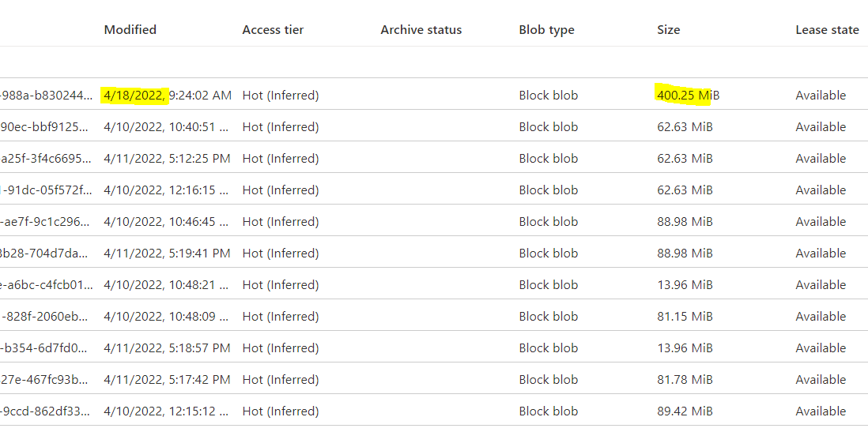The width and height of the screenshot is (868, 432).
Task: Open the blob name containing 9ccd-862df33
Action: [47, 411]
